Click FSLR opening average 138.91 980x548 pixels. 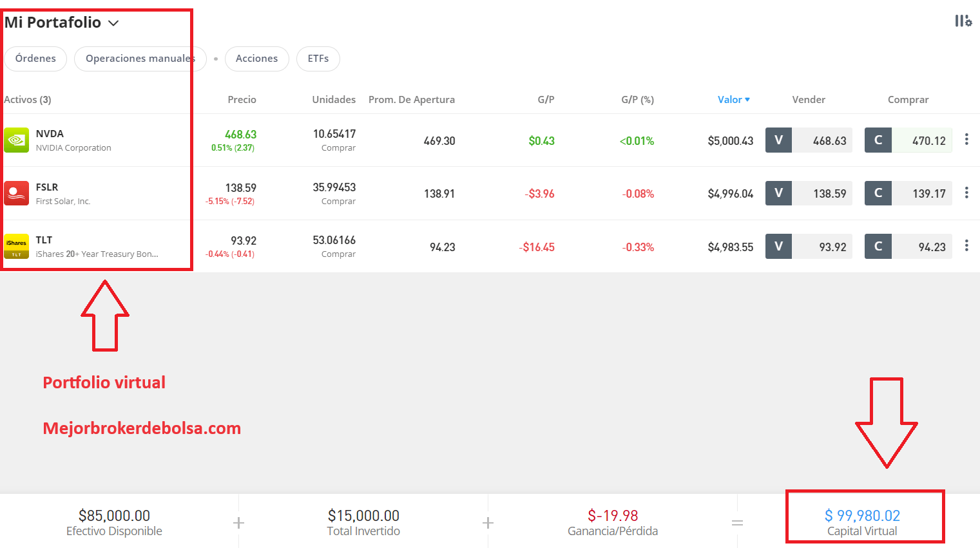[x=439, y=194]
